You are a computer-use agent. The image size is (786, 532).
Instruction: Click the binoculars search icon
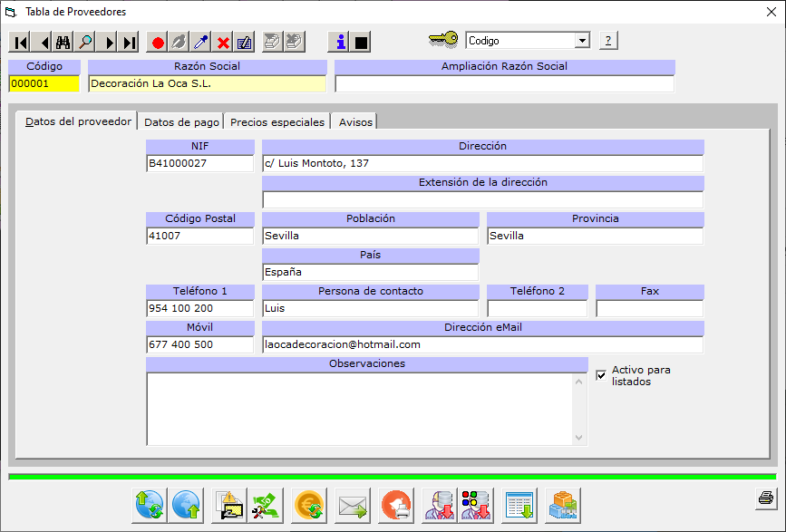click(63, 42)
